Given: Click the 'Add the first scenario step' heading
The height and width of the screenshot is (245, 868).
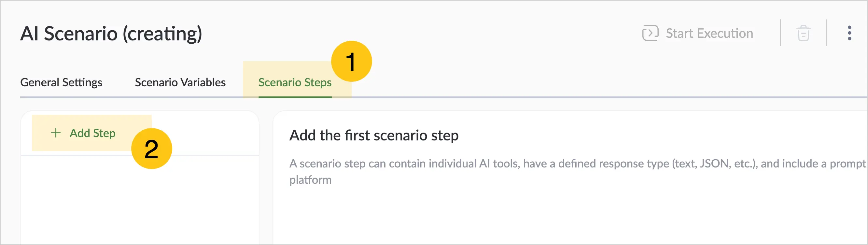Looking at the screenshot, I should [x=374, y=136].
